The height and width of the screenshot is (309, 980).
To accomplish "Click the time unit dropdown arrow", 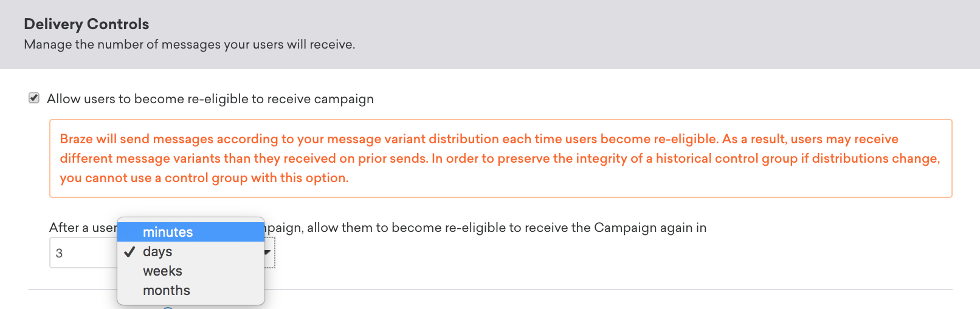I will pos(267,252).
